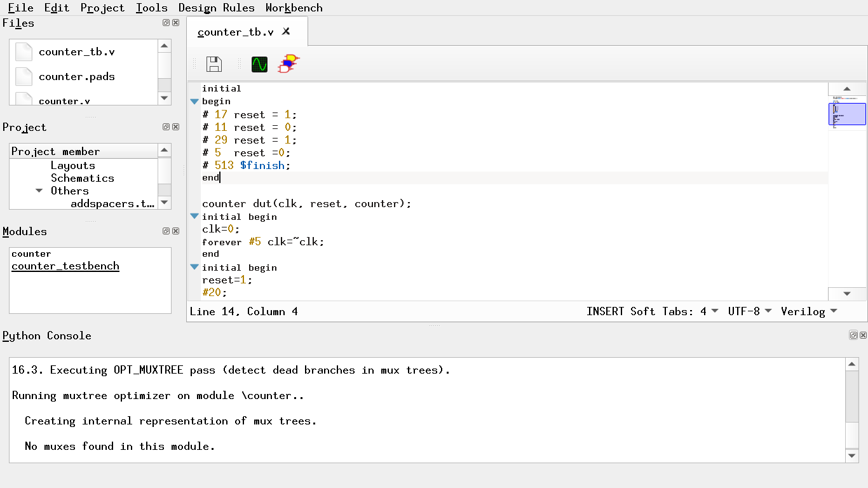868x488 pixels.
Task: Click the '# 17 reset = 1;' line
Action: tap(250, 114)
